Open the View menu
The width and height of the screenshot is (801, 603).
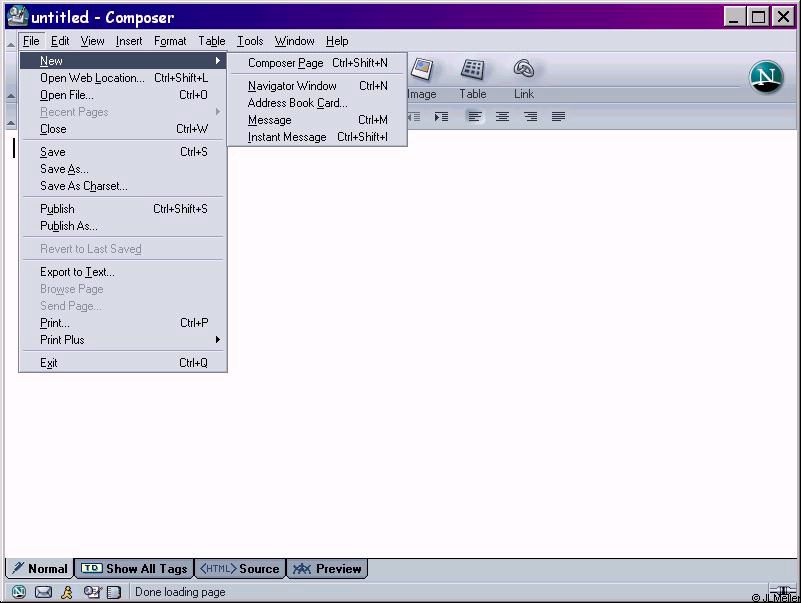(x=92, y=41)
